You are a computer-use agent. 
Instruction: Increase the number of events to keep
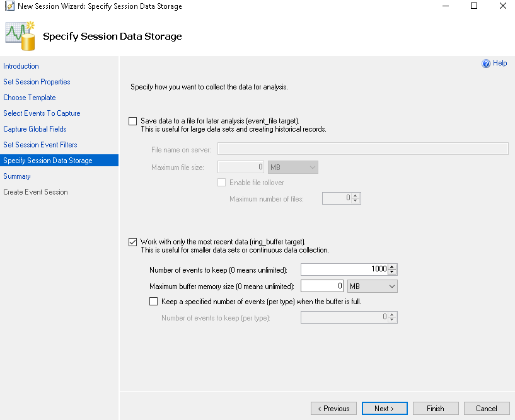(x=392, y=266)
